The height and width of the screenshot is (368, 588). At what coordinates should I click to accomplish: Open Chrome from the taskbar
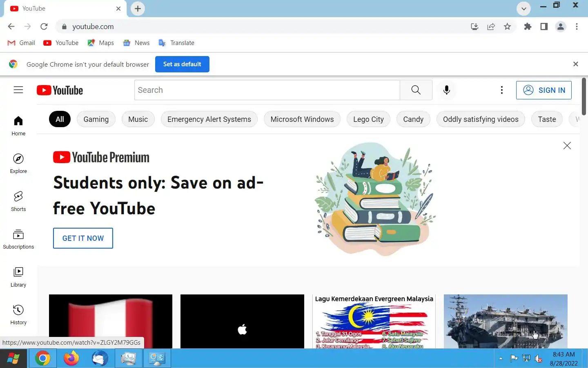click(42, 359)
